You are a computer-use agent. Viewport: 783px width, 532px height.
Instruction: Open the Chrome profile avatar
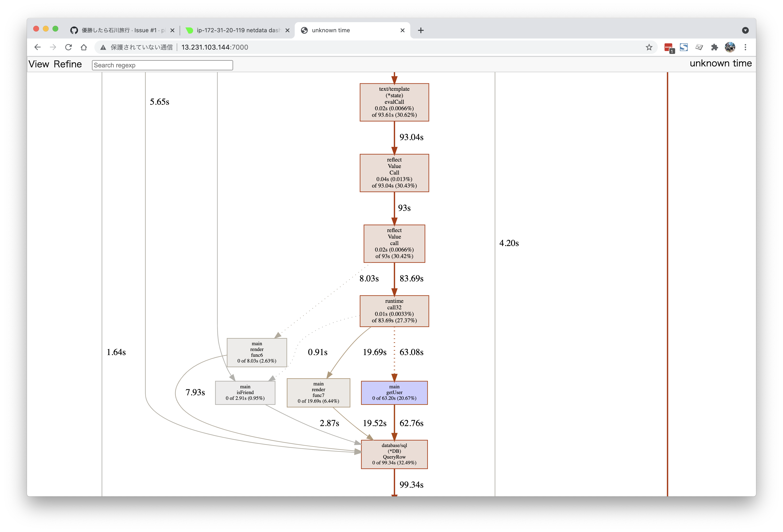coord(730,47)
